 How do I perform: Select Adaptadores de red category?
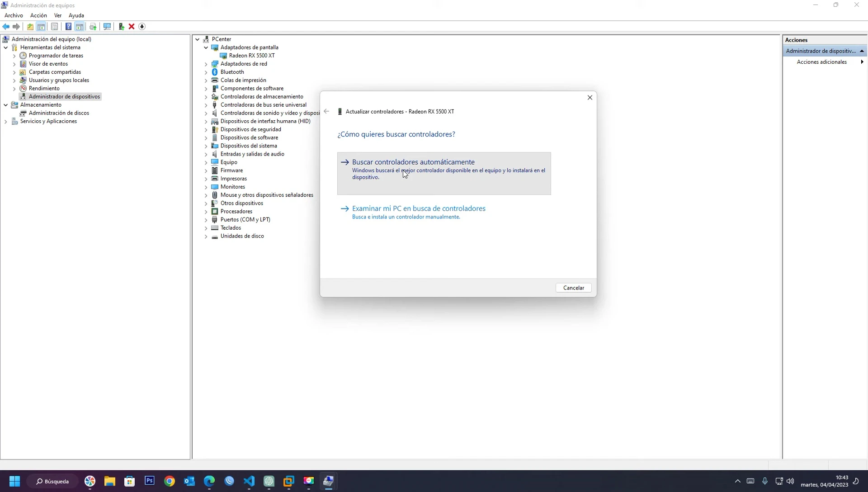coord(244,64)
